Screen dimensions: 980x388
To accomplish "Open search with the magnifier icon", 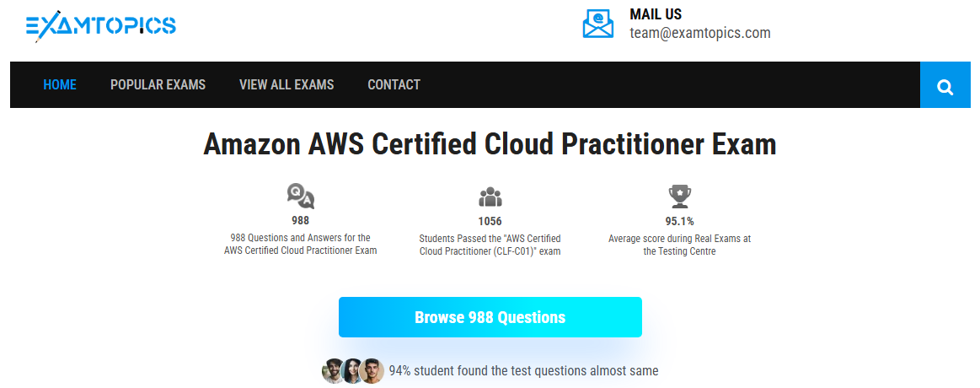I will (945, 86).
